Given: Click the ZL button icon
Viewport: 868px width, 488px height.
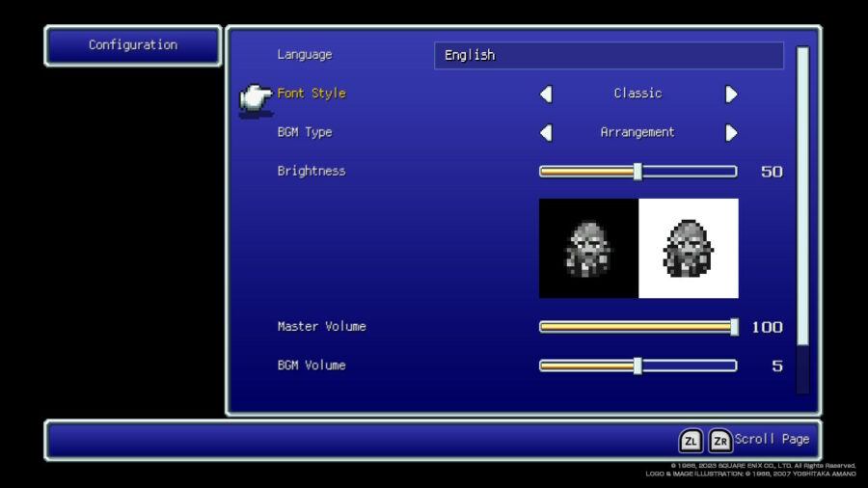Looking at the screenshot, I should tap(691, 441).
